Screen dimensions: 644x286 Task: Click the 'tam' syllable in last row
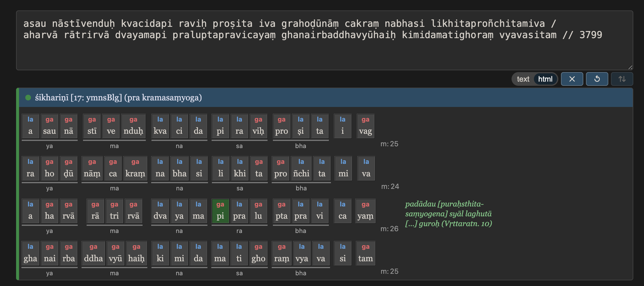tap(365, 253)
